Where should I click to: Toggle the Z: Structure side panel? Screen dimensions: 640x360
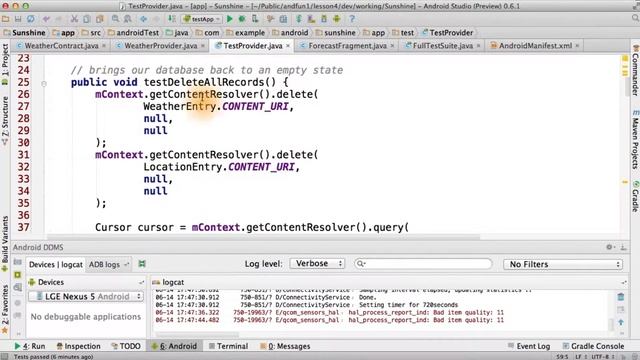pos(5,121)
